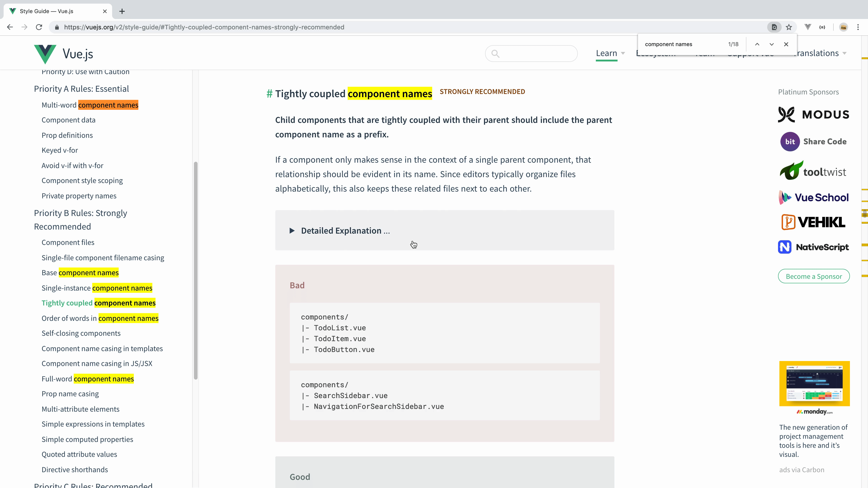Open Single-instance component names link
The height and width of the screenshot is (488, 868).
(x=97, y=288)
